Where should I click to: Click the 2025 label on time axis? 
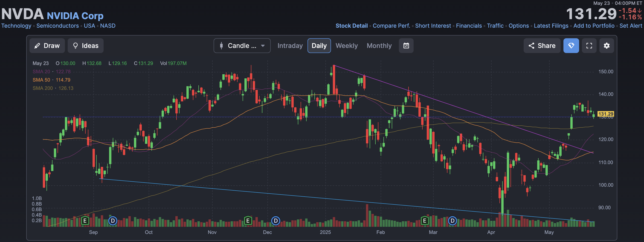[x=325, y=232]
